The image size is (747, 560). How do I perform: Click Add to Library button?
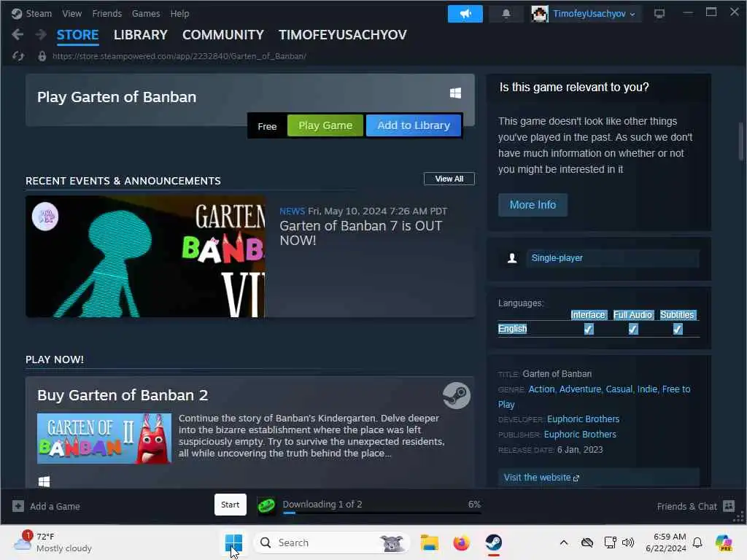[414, 125]
